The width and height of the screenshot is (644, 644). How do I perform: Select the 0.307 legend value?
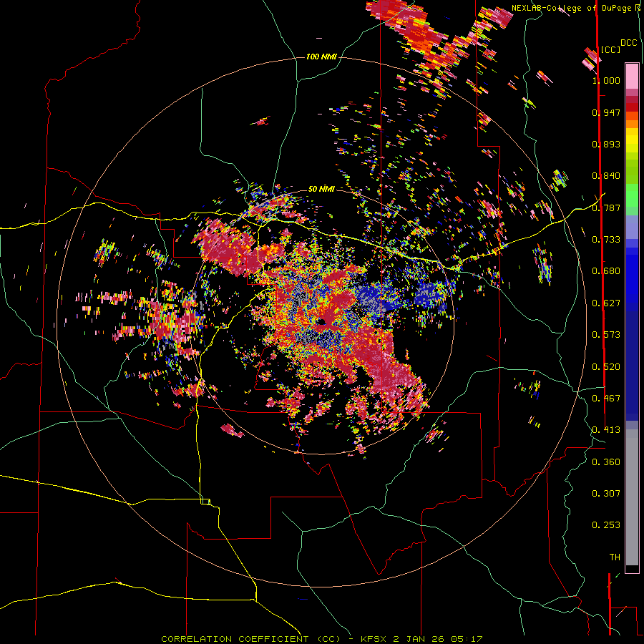(x=606, y=494)
